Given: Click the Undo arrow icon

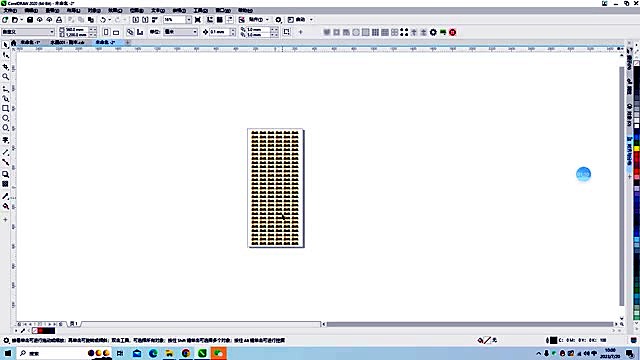Looking at the screenshot, I should tap(103, 20).
